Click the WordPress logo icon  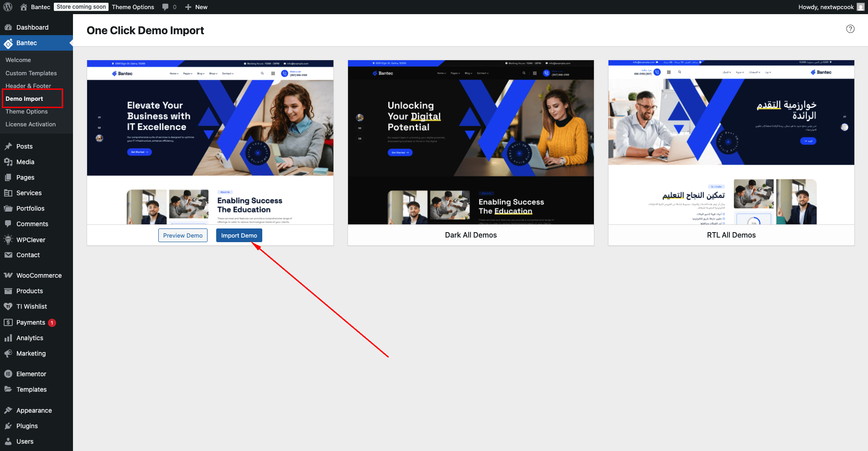coord(8,7)
